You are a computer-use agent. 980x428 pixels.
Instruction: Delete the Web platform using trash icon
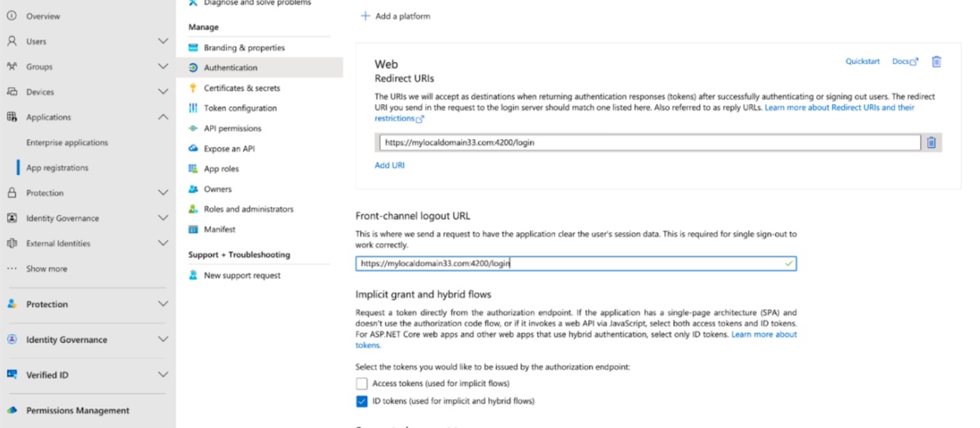[x=937, y=61]
